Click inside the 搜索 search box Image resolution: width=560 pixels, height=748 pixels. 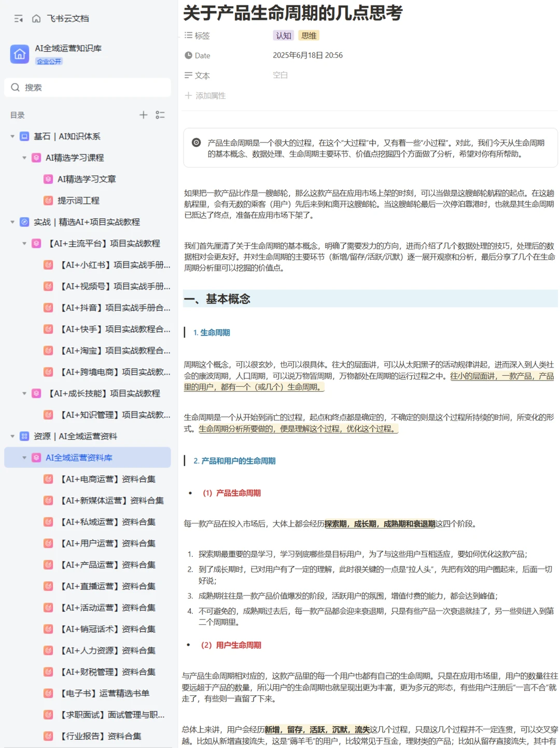click(x=88, y=87)
